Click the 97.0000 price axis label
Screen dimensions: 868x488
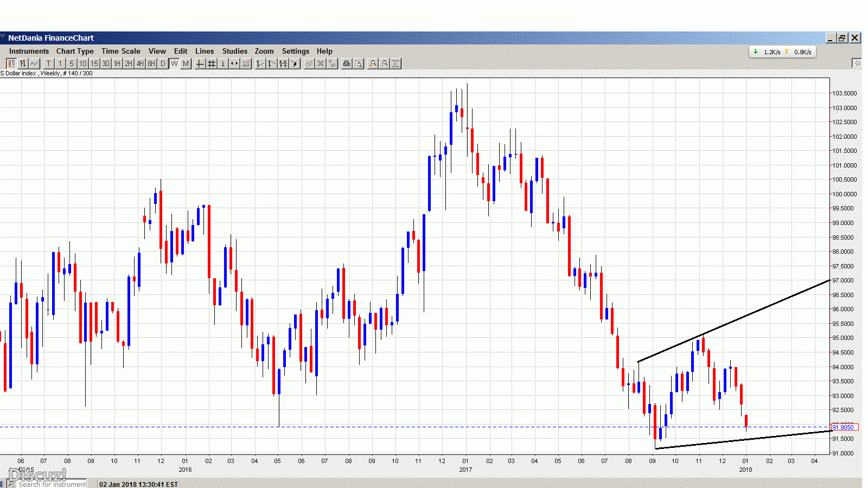[844, 280]
